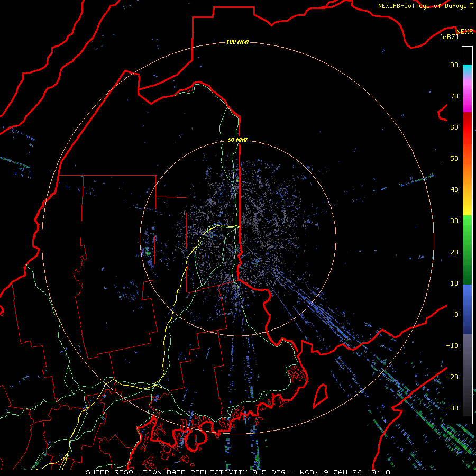Viewport: 476px width, 476px height.
Task: Click the NEXR label at top right
Action: pos(465,32)
